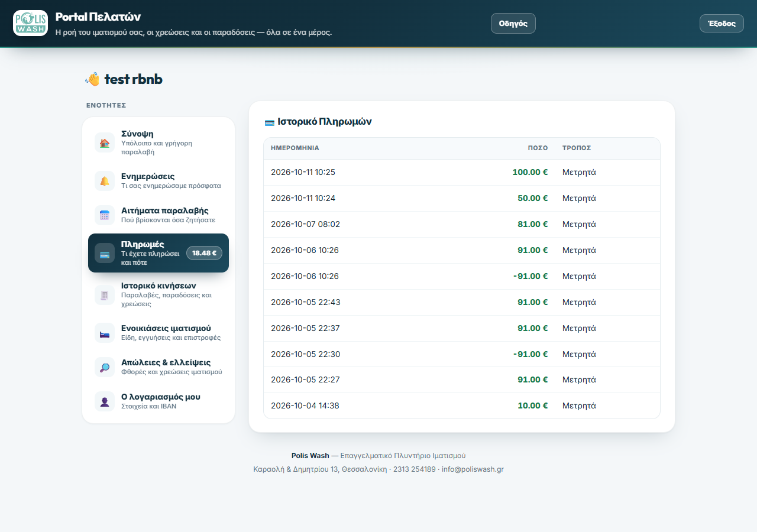The width and height of the screenshot is (757, 532).
Task: Click the ΗΜΕΡΟΜΗΝΙΑ column header
Action: (295, 148)
